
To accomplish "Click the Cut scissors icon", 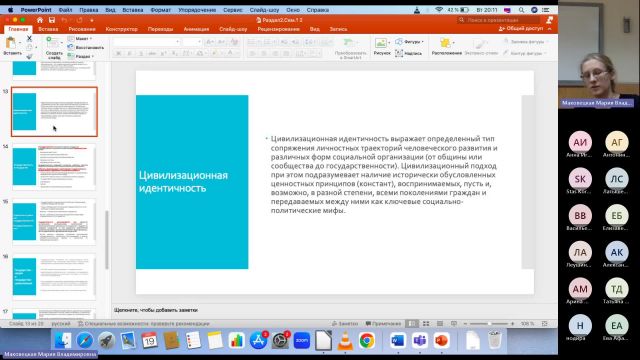I will point(29,38).
